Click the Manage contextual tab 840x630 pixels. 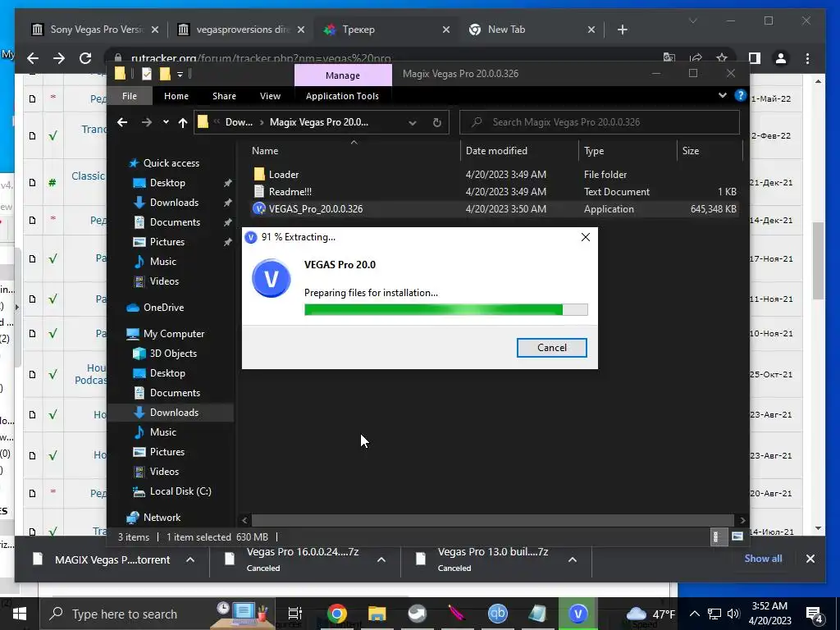(x=343, y=75)
